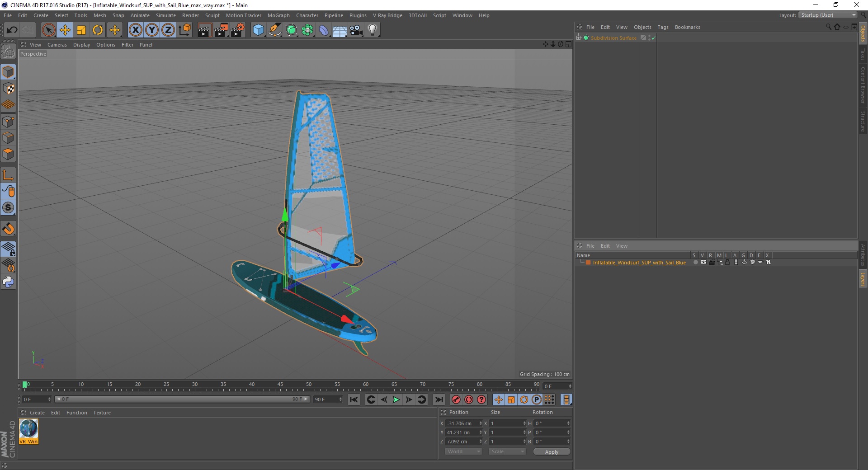The height and width of the screenshot is (470, 868).
Task: Add Subdivision Surface generator icon
Action: (x=291, y=30)
